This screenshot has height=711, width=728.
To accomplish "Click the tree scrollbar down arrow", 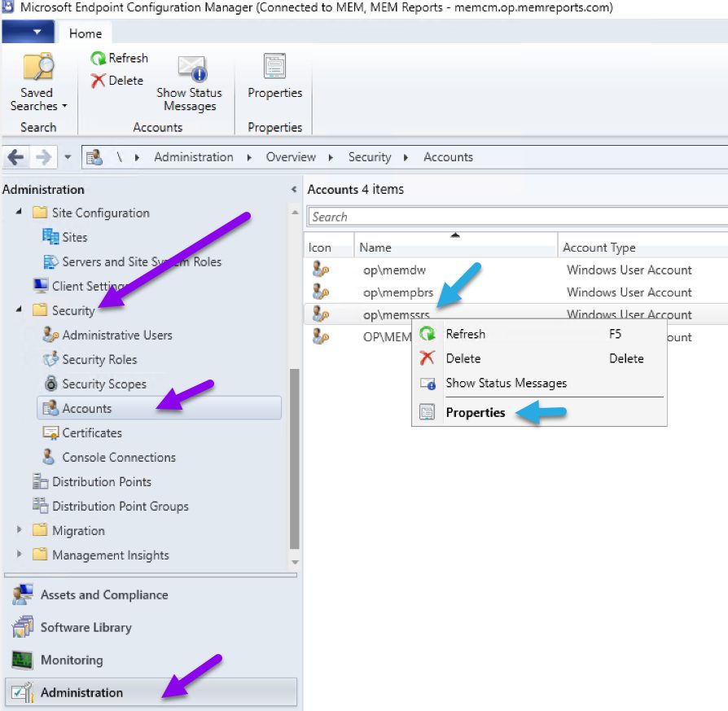I will click(x=294, y=562).
